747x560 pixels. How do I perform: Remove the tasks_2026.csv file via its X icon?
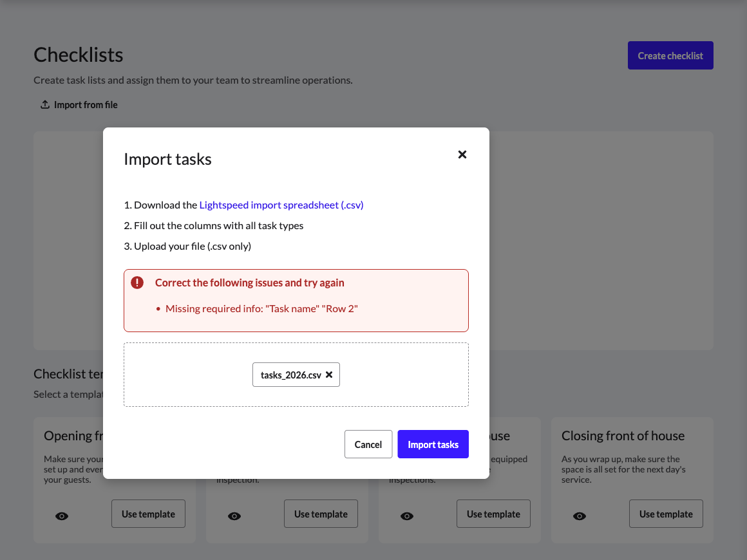click(x=329, y=375)
